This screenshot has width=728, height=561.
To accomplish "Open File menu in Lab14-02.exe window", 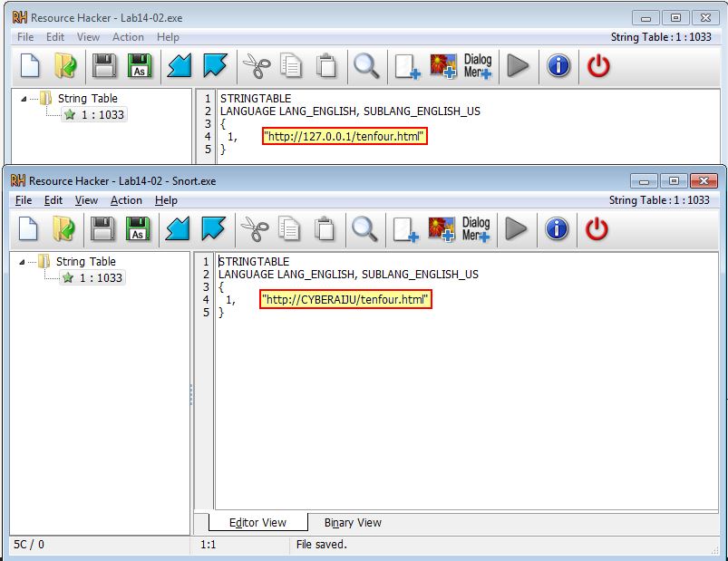I will tap(25, 37).
